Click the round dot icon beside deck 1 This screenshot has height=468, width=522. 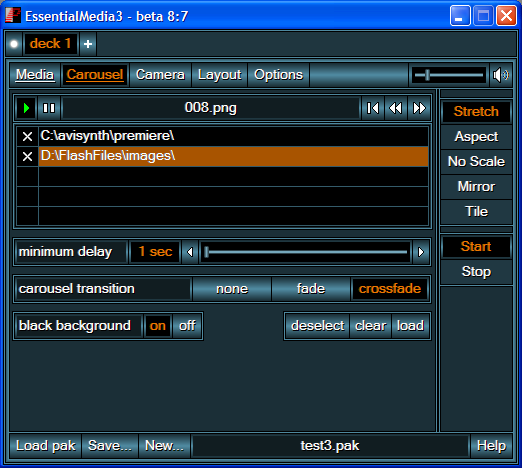(14, 44)
